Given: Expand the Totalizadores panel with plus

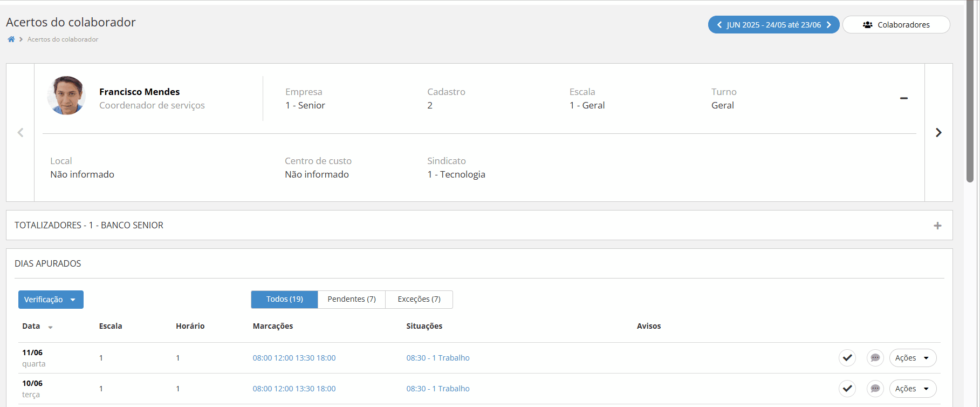Looking at the screenshot, I should [937, 226].
